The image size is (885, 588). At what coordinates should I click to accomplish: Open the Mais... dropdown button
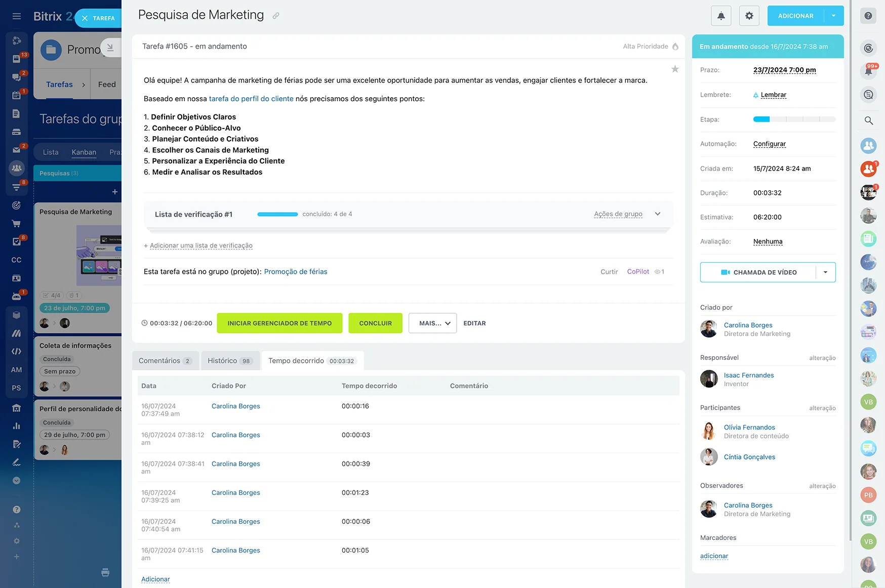pyautogui.click(x=433, y=323)
